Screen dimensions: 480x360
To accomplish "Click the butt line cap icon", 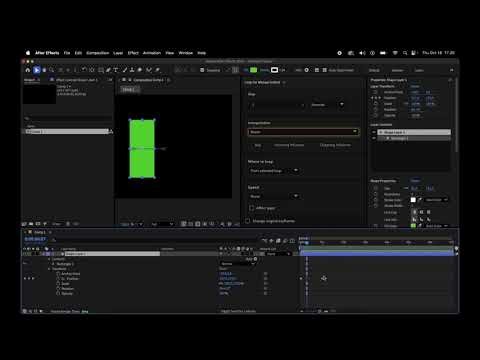I will 414,212.
